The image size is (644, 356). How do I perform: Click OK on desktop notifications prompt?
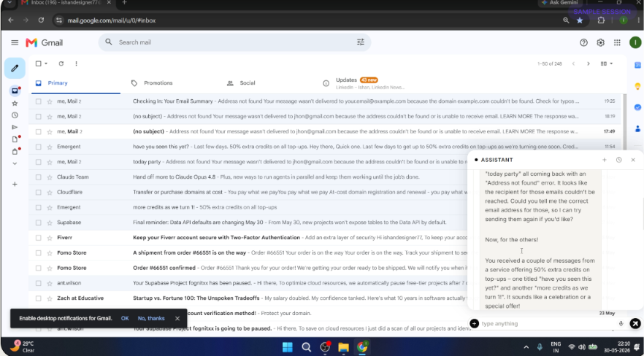coord(125,319)
